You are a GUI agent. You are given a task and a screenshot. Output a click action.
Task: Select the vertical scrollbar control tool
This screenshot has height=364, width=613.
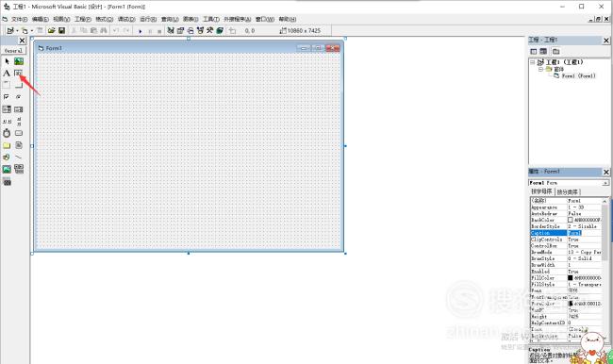18,122
